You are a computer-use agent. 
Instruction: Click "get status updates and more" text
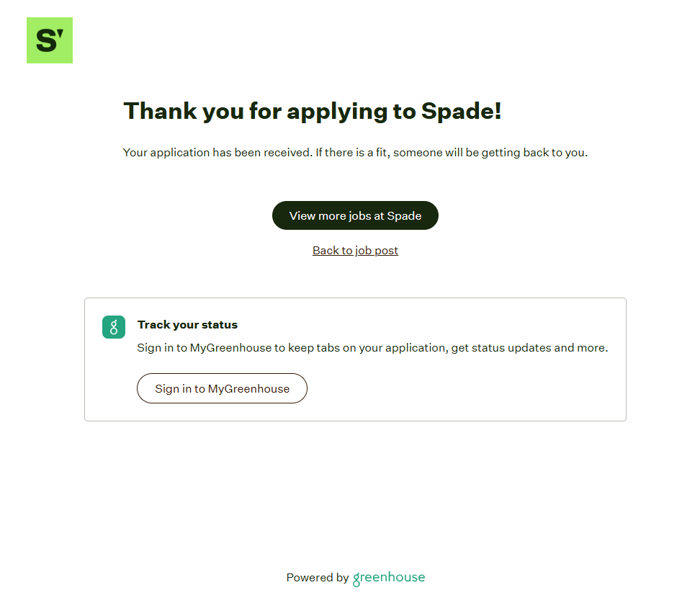point(529,348)
